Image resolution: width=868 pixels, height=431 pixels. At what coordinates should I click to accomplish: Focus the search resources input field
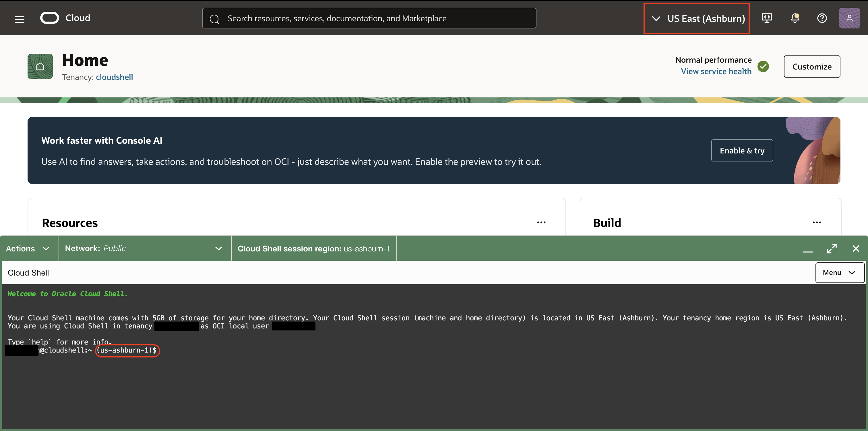369,18
